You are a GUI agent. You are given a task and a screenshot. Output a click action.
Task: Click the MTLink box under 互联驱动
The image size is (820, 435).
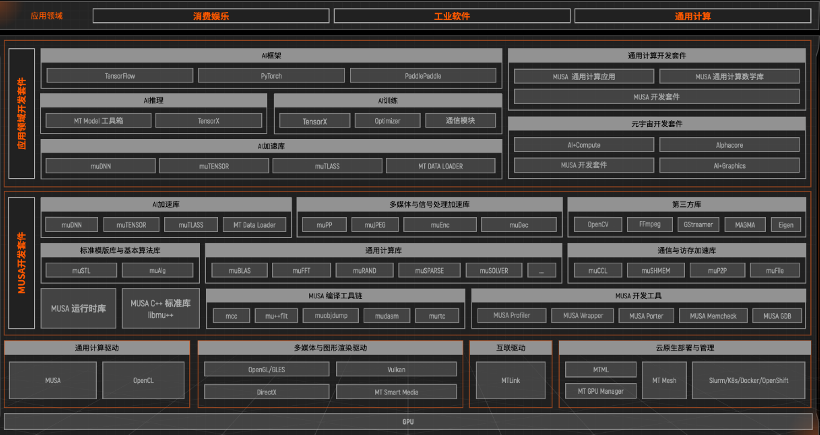(510, 381)
